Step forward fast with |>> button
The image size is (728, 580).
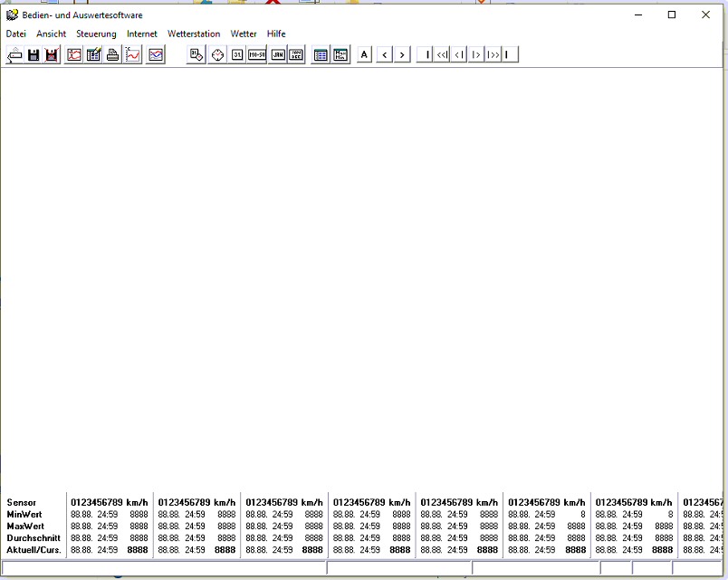point(493,55)
